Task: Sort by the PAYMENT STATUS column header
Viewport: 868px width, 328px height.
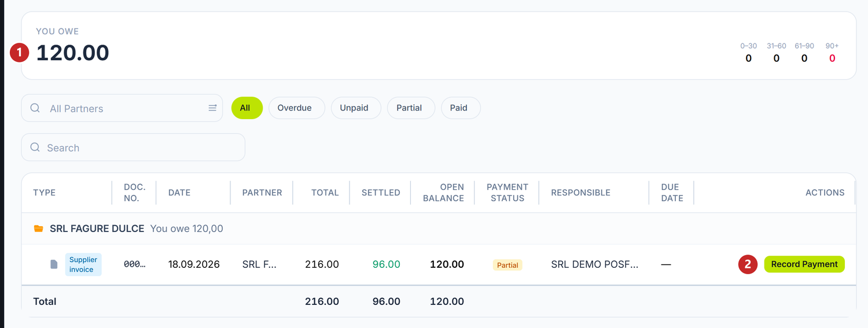Action: tap(507, 193)
